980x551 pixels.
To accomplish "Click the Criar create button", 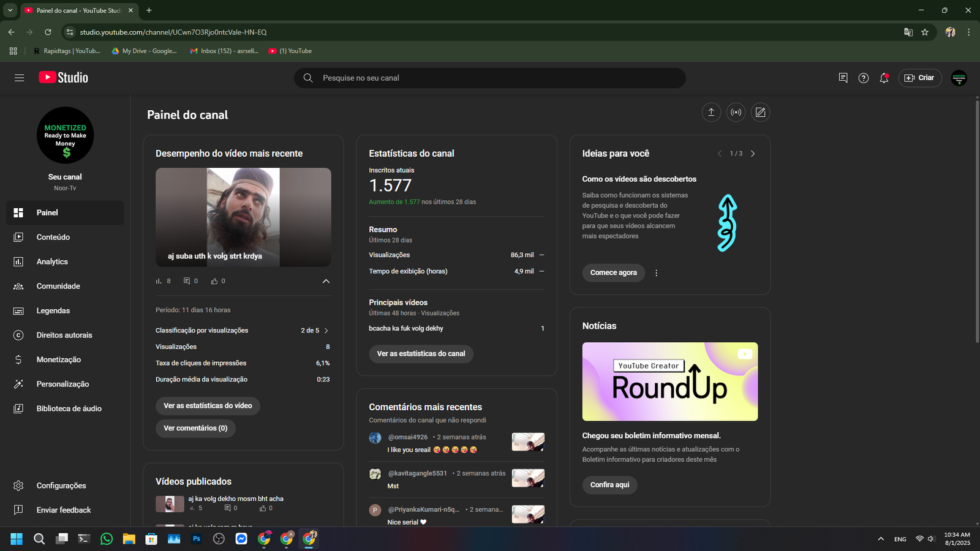I will (919, 78).
